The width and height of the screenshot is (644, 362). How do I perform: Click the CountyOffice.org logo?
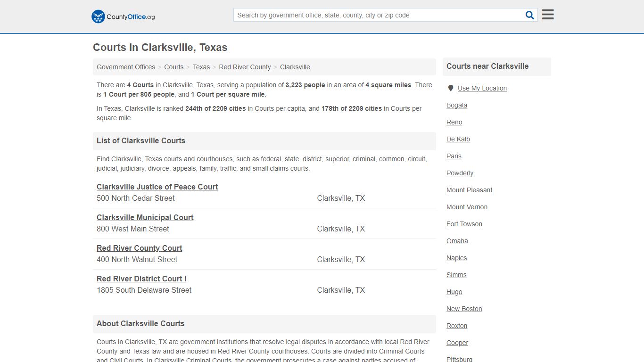123,16
